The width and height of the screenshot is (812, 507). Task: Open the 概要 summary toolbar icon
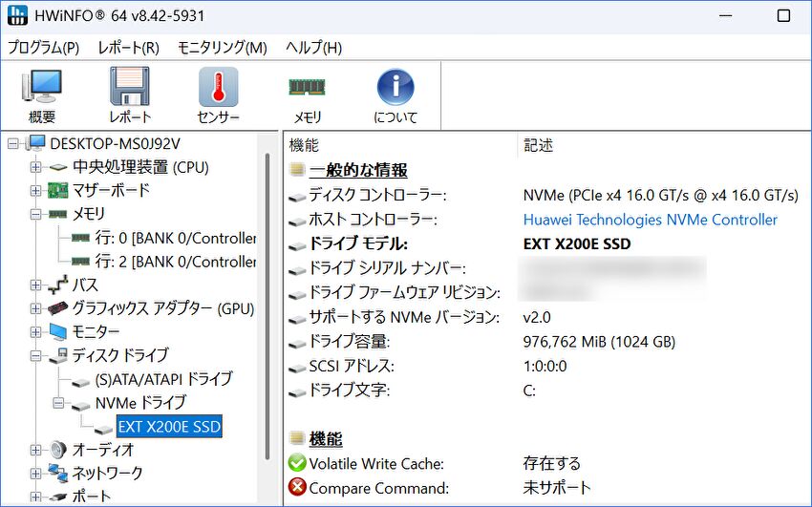42,96
